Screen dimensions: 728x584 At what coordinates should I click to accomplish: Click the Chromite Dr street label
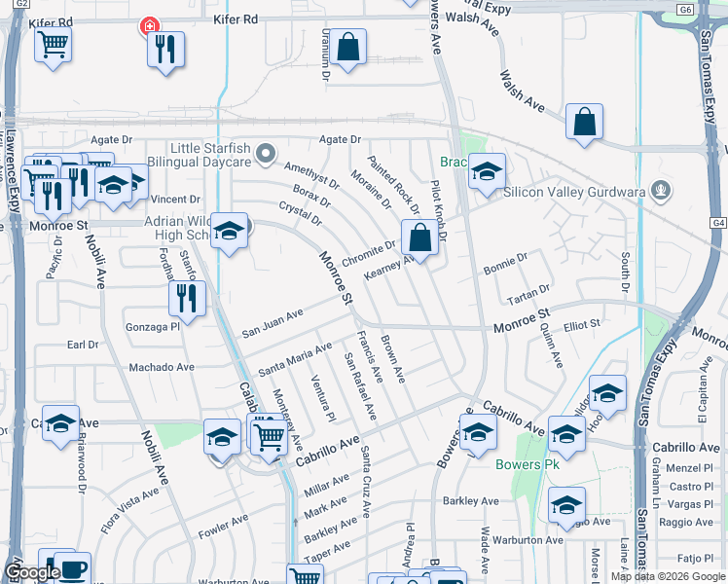[369, 253]
